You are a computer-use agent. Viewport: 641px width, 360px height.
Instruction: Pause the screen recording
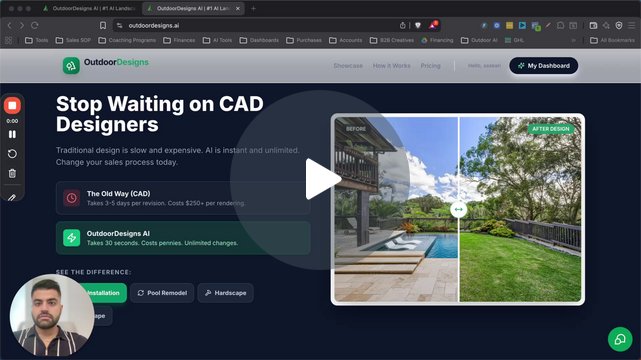tap(12, 134)
